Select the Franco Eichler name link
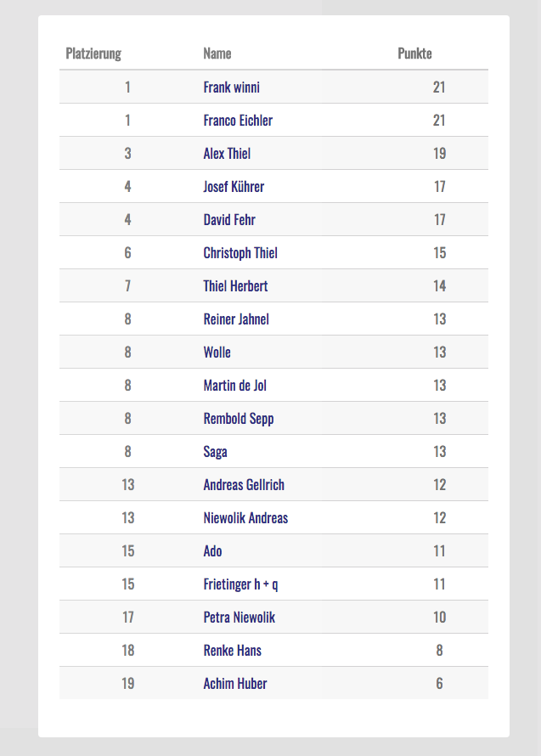Viewport: 541px width, 756px height. pos(238,120)
